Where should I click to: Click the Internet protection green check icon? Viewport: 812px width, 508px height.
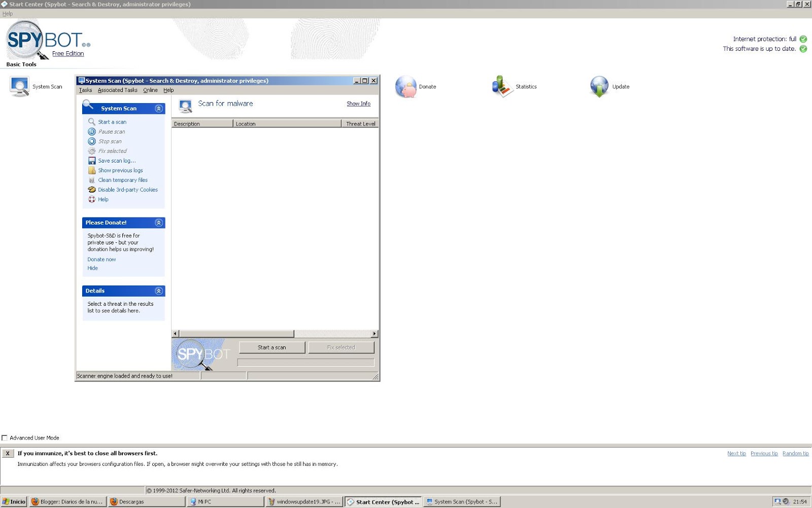point(803,39)
